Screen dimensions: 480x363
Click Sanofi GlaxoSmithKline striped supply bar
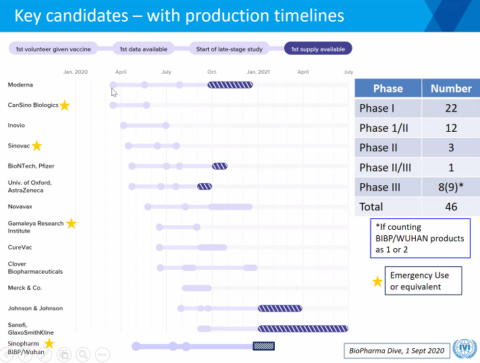303,329
